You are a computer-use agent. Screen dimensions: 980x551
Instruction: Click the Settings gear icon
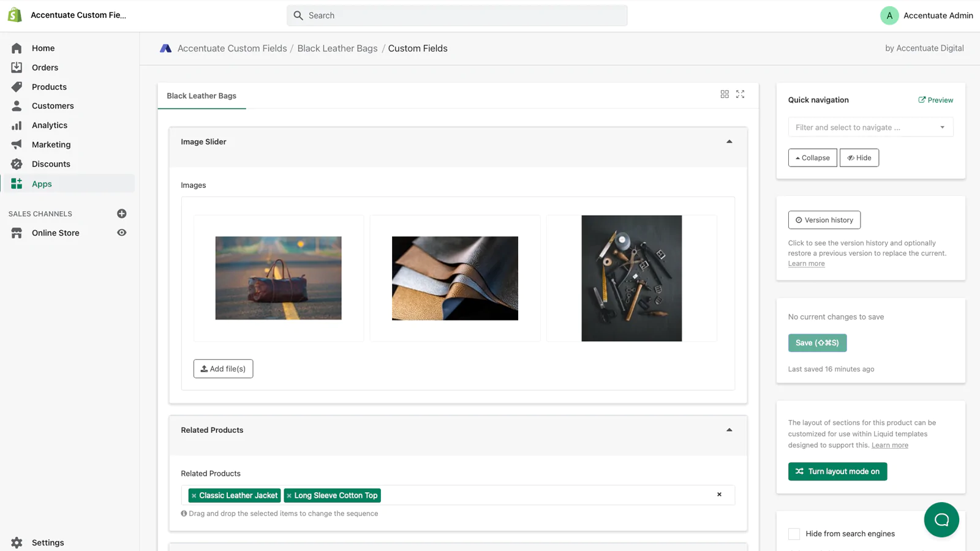click(x=17, y=542)
